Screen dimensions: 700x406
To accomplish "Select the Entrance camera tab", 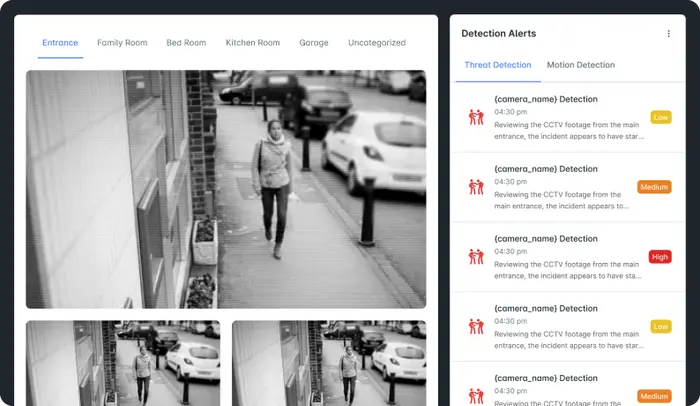I will point(60,43).
